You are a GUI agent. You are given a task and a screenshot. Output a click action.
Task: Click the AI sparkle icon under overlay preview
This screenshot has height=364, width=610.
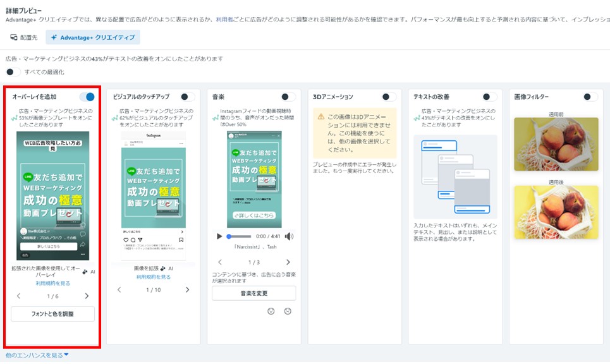pyautogui.click(x=85, y=272)
